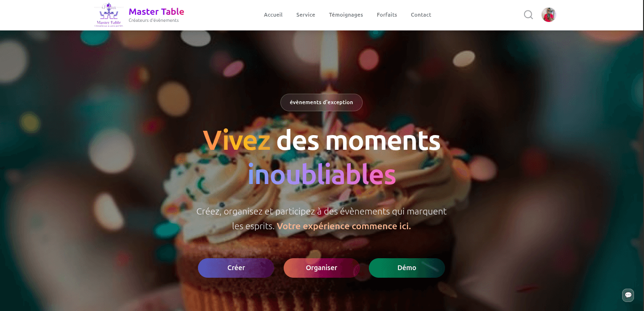This screenshot has height=311, width=644.
Task: Click the white "des moments" heading text
Action: (358, 140)
